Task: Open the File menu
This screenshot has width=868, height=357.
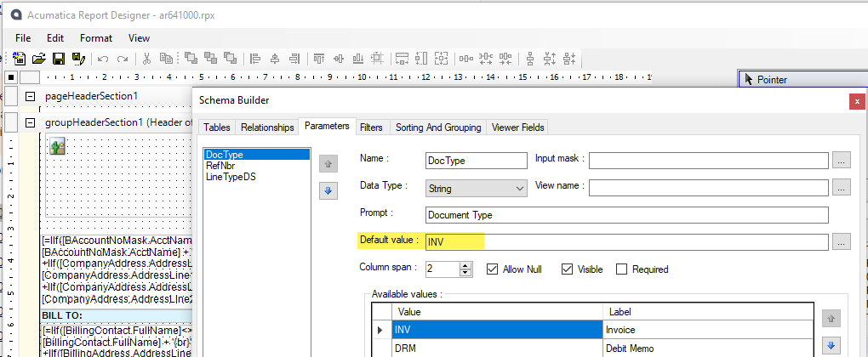Action: point(23,38)
